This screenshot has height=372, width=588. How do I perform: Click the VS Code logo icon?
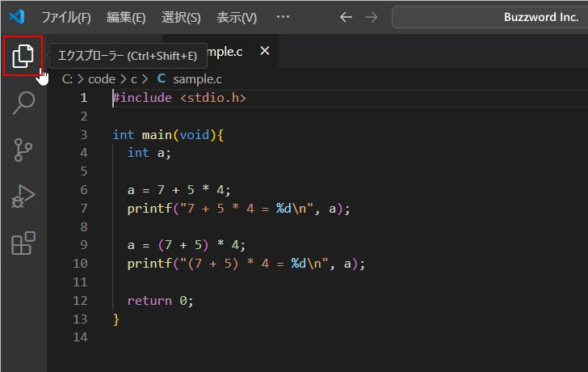[17, 17]
